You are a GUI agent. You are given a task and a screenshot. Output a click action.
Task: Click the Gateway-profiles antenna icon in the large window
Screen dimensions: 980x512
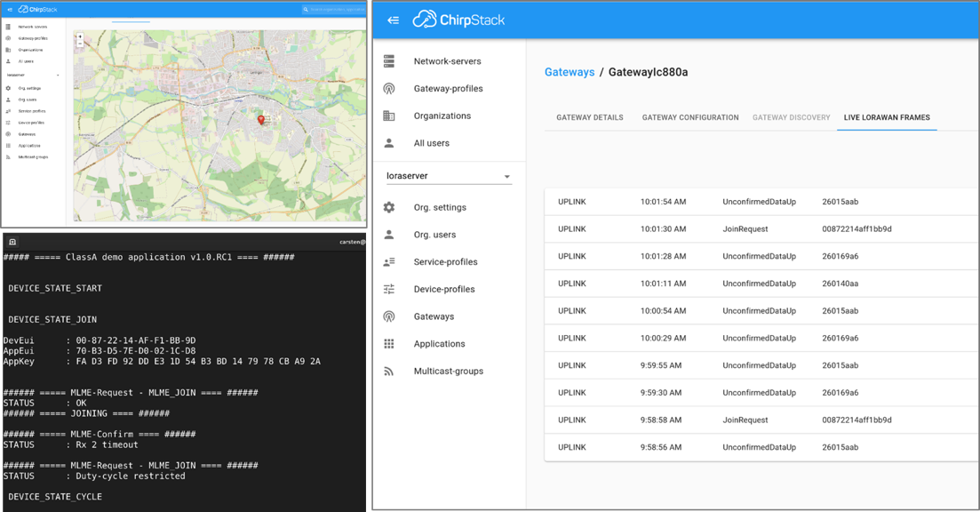coord(389,89)
